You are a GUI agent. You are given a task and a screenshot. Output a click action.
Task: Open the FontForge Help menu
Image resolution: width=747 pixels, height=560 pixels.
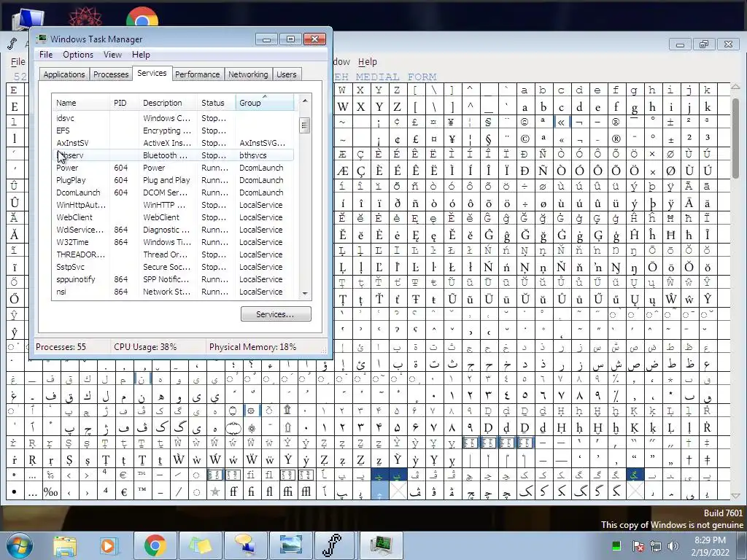pyautogui.click(x=368, y=62)
